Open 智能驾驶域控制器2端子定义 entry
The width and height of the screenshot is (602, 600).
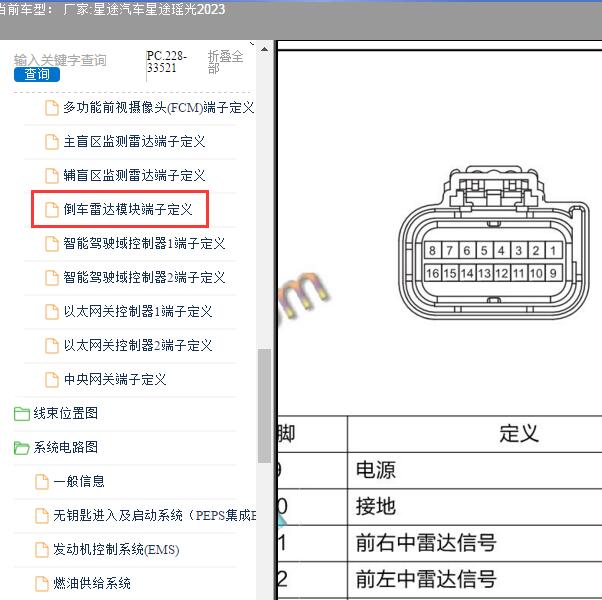(144, 277)
